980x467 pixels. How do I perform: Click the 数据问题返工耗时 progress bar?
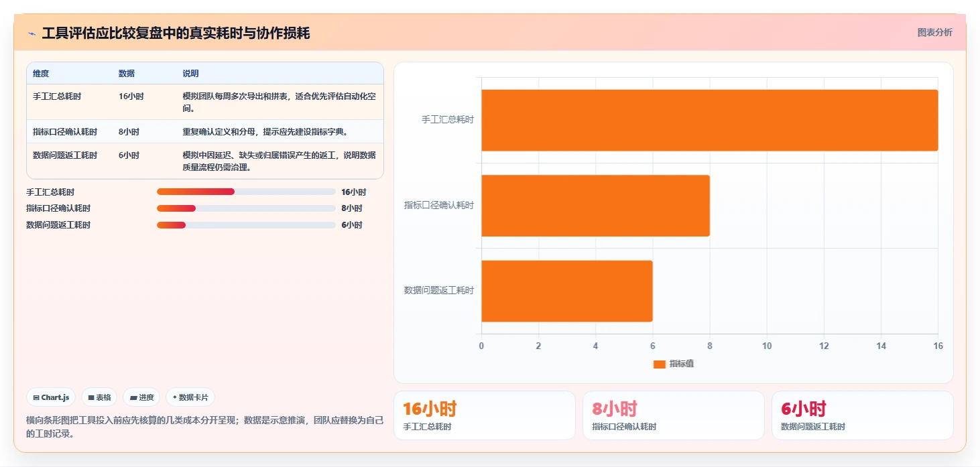click(x=246, y=225)
